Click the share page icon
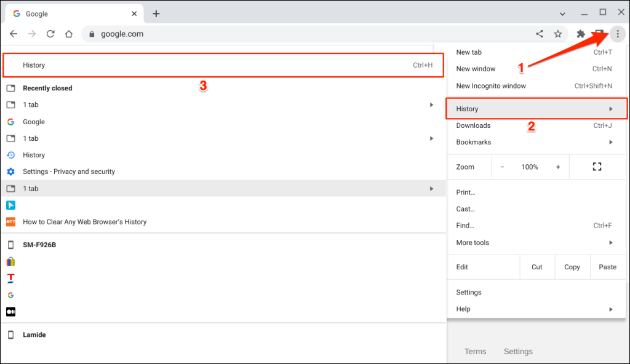 540,34
